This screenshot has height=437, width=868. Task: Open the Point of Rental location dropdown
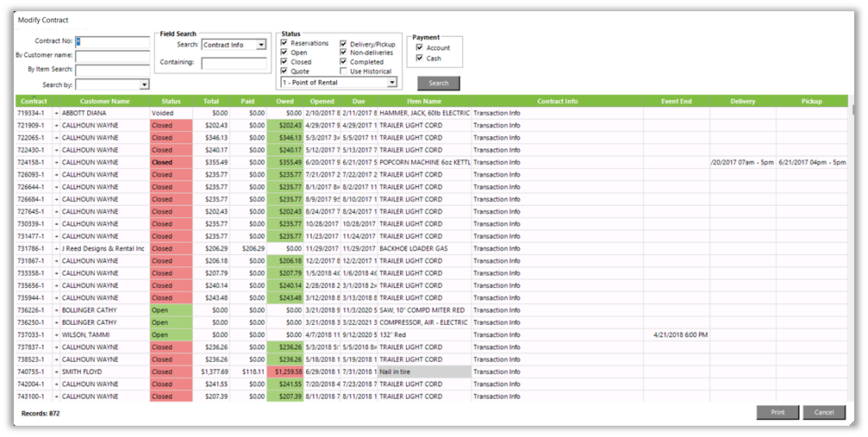pyautogui.click(x=392, y=83)
